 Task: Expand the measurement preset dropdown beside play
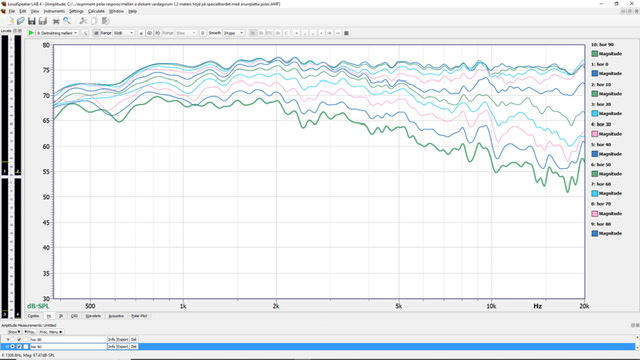coord(57,33)
